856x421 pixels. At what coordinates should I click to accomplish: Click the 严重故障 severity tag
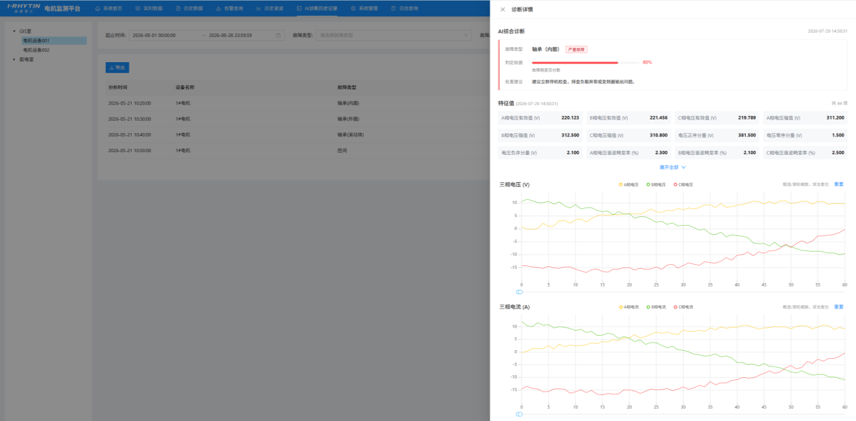click(576, 49)
